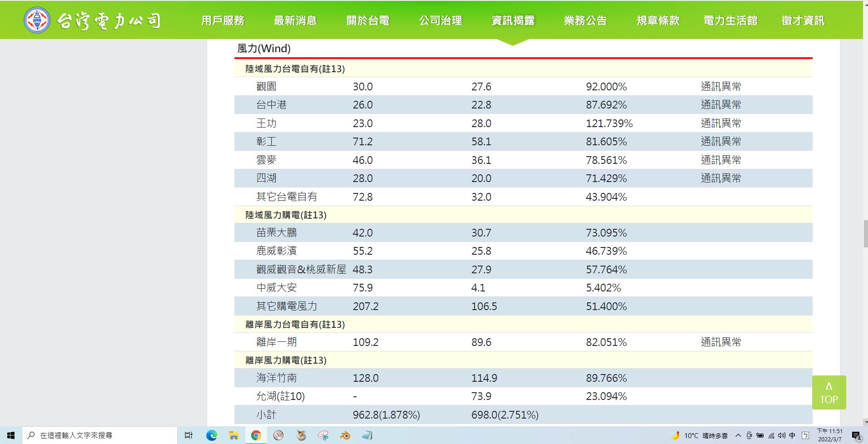Select the 離岸風力台電自有(註13) group header
The height and width of the screenshot is (444, 868).
click(x=295, y=324)
